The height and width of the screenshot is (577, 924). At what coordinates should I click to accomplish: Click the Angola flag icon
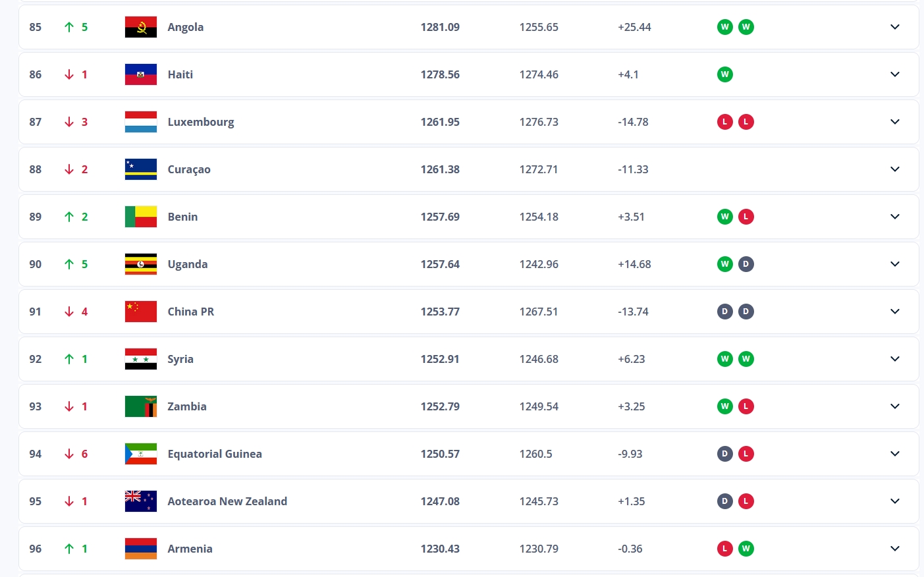(x=141, y=27)
